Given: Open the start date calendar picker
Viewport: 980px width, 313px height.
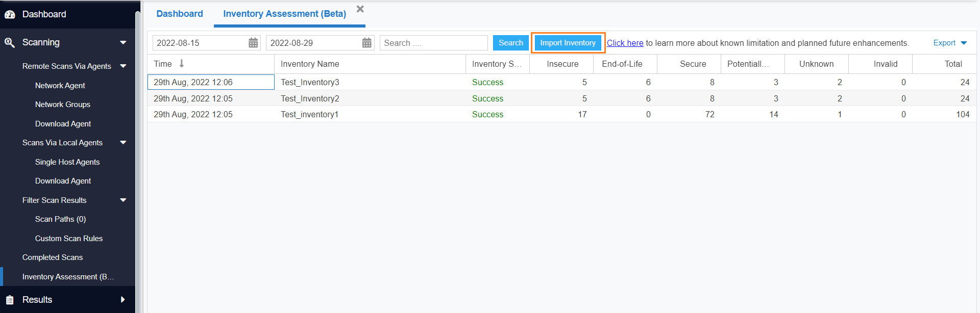Looking at the screenshot, I should 253,43.
